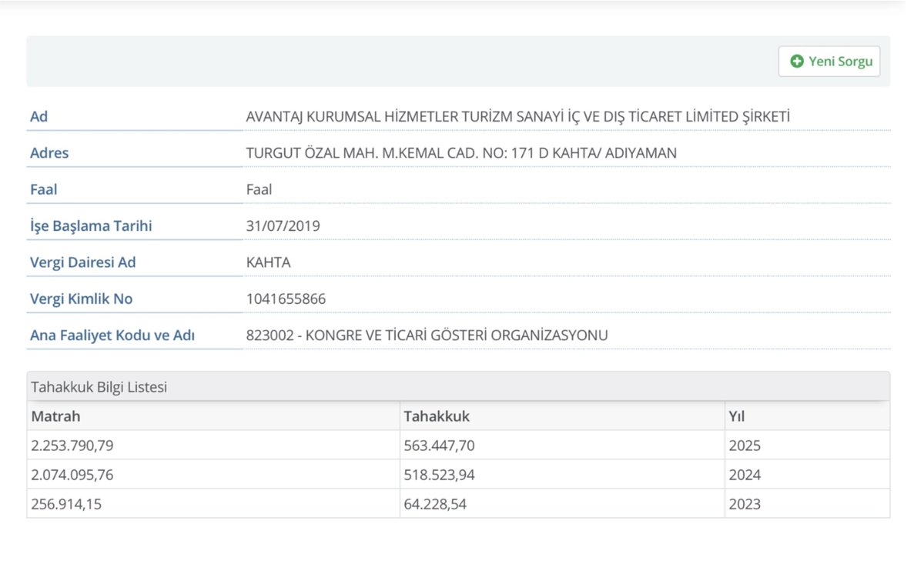The height and width of the screenshot is (574, 924).
Task: Click Ana Faaliyet Kodu ve Adı label
Action: 112,336
